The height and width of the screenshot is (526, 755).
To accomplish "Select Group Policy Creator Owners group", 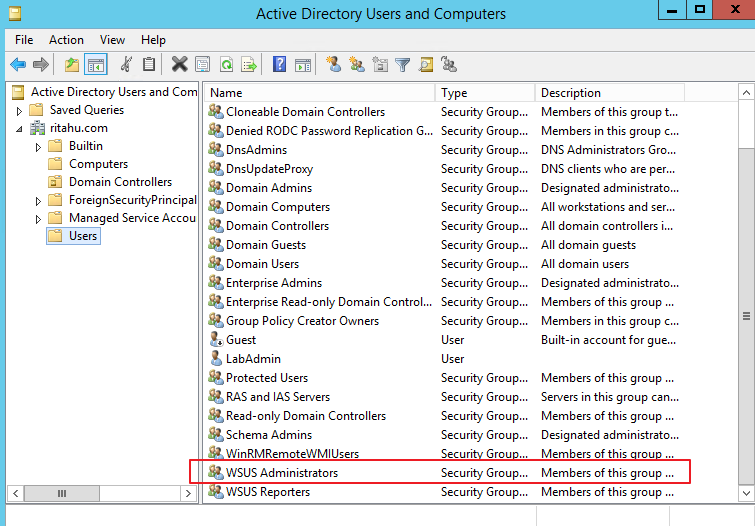I will 302,321.
